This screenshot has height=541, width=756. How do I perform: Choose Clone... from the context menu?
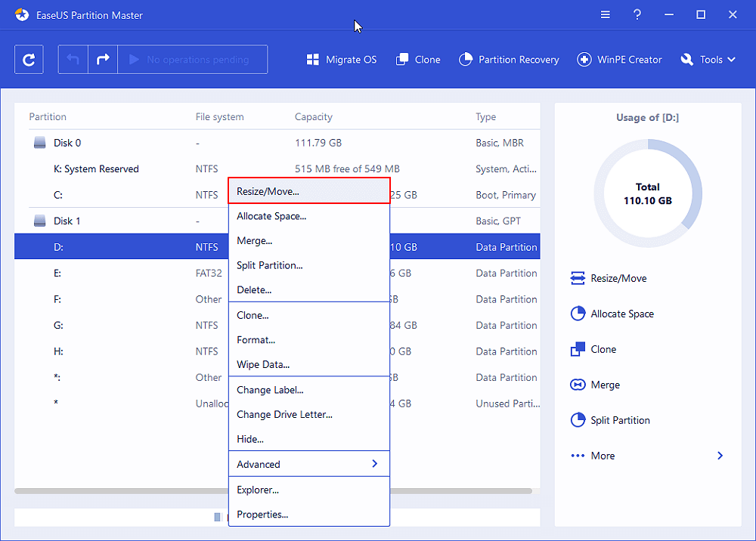tap(309, 316)
